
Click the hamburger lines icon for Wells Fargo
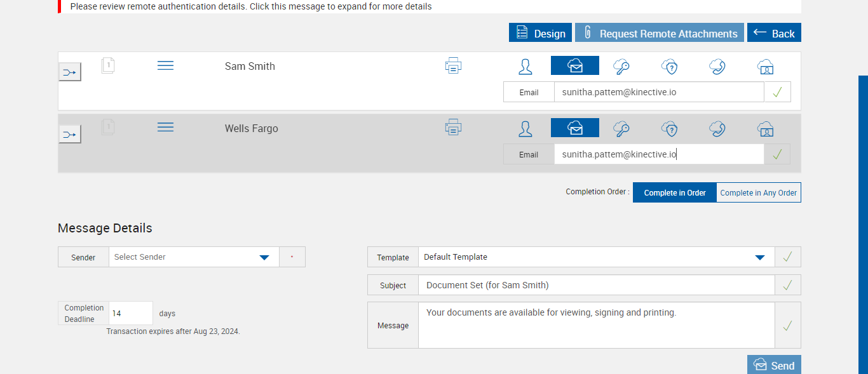point(165,128)
